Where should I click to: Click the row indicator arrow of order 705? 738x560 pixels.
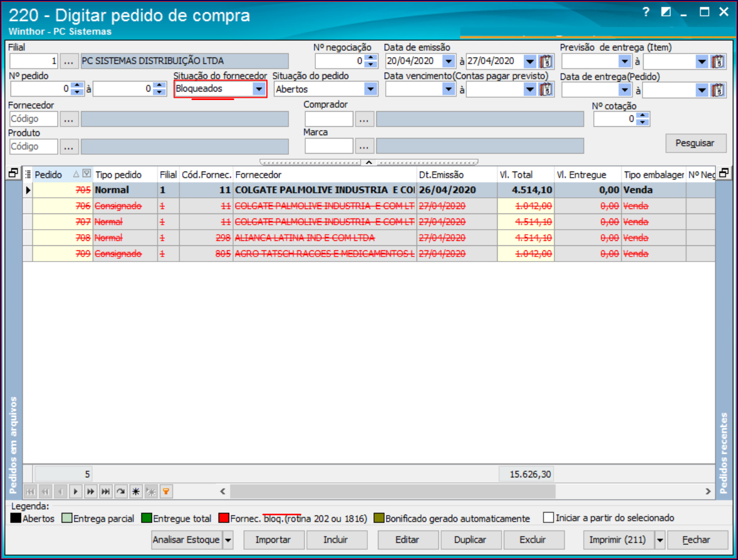(x=28, y=190)
